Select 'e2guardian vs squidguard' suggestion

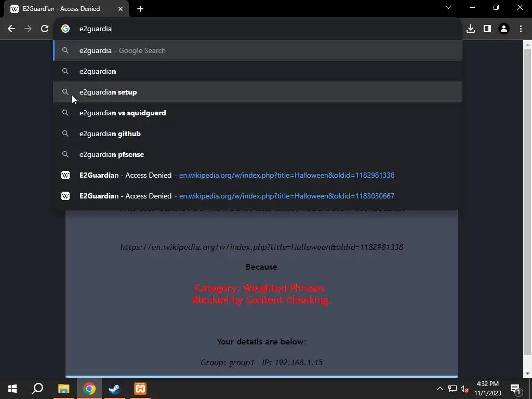click(258, 113)
